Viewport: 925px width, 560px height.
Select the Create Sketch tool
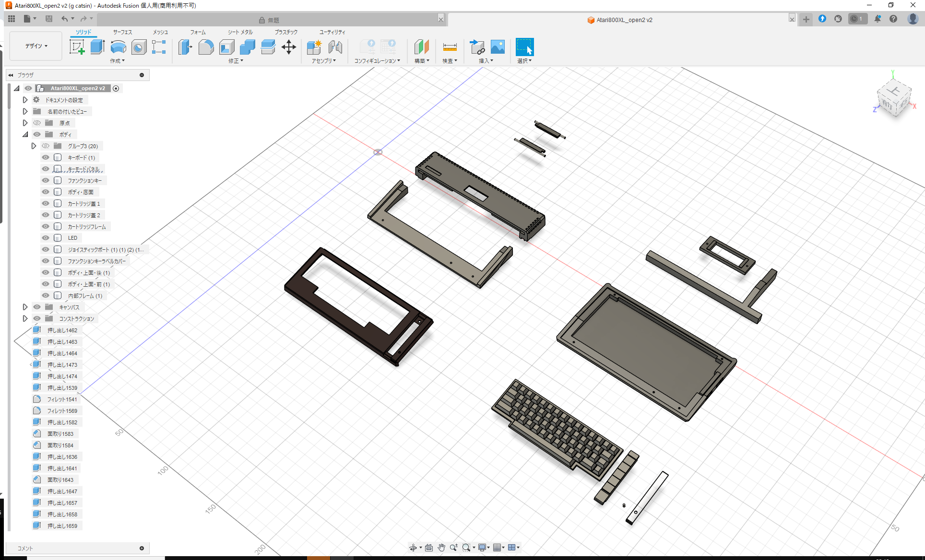pos(77,47)
